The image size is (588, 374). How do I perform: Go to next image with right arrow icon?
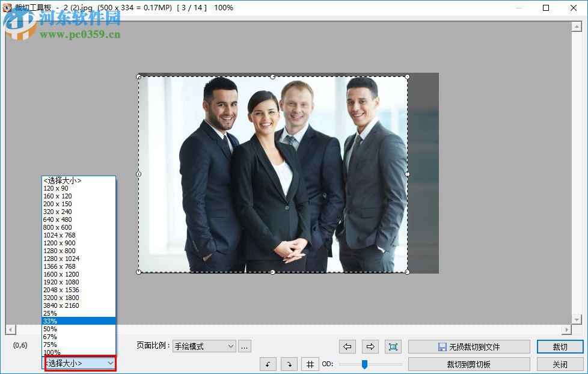click(x=370, y=346)
